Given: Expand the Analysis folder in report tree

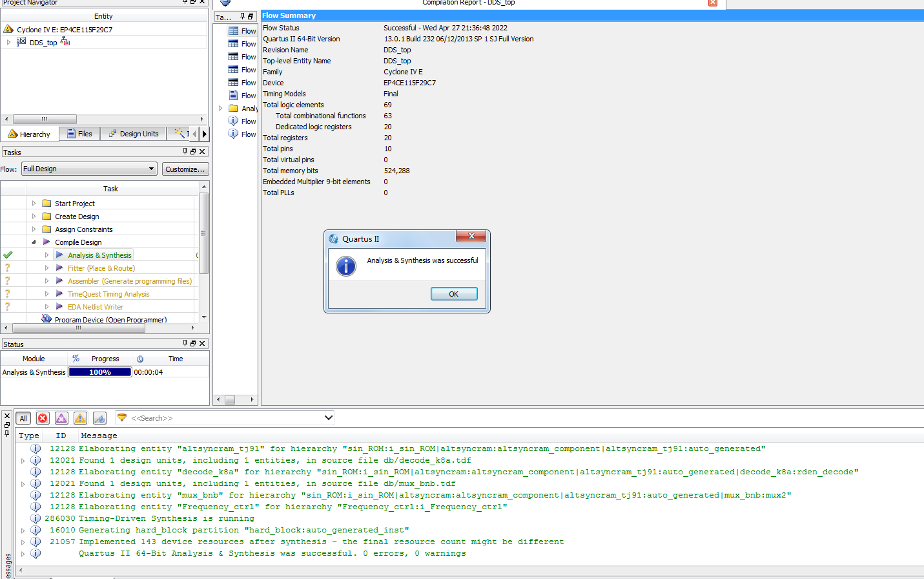Looking at the screenshot, I should click(220, 109).
